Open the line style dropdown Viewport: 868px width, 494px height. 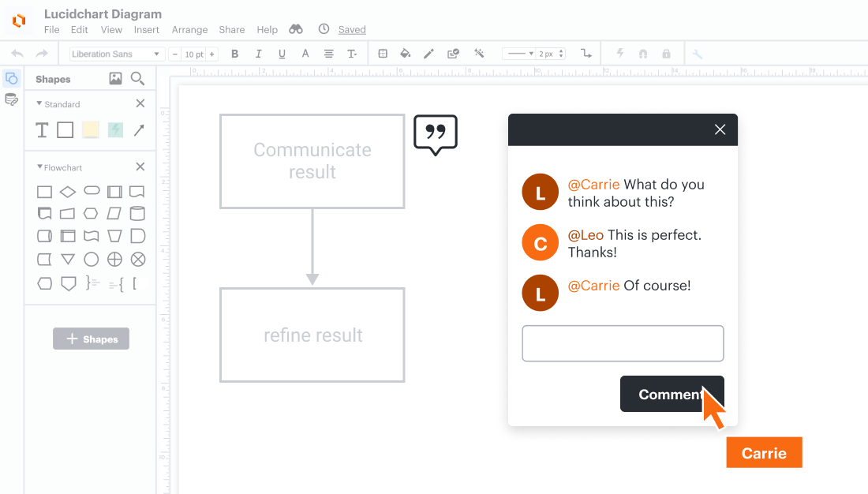pos(520,54)
